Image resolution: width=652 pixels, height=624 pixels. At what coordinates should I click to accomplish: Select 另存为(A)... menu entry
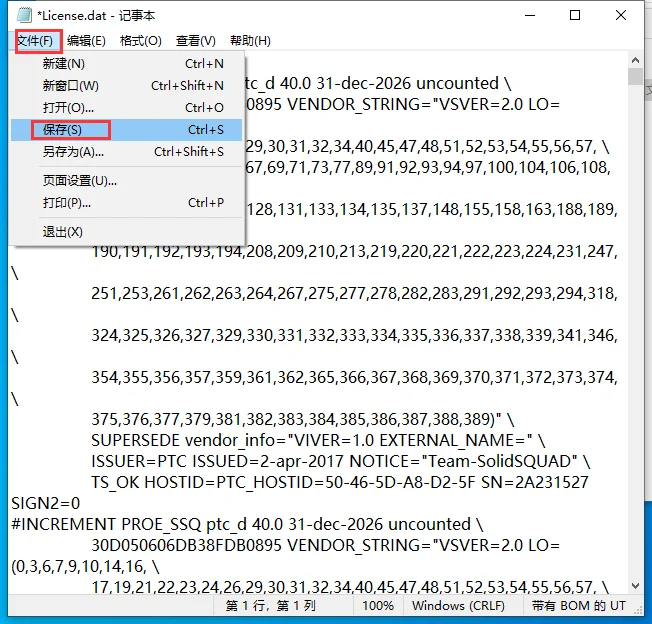click(x=126, y=152)
